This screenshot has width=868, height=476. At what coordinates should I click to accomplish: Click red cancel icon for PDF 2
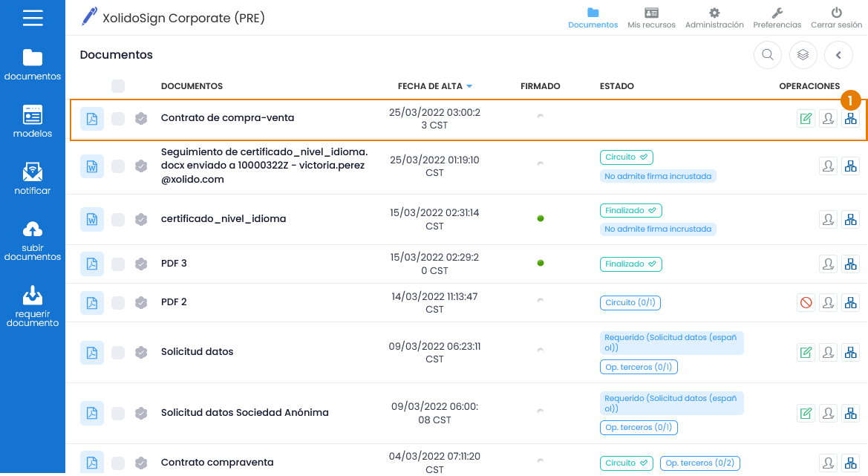click(x=806, y=302)
